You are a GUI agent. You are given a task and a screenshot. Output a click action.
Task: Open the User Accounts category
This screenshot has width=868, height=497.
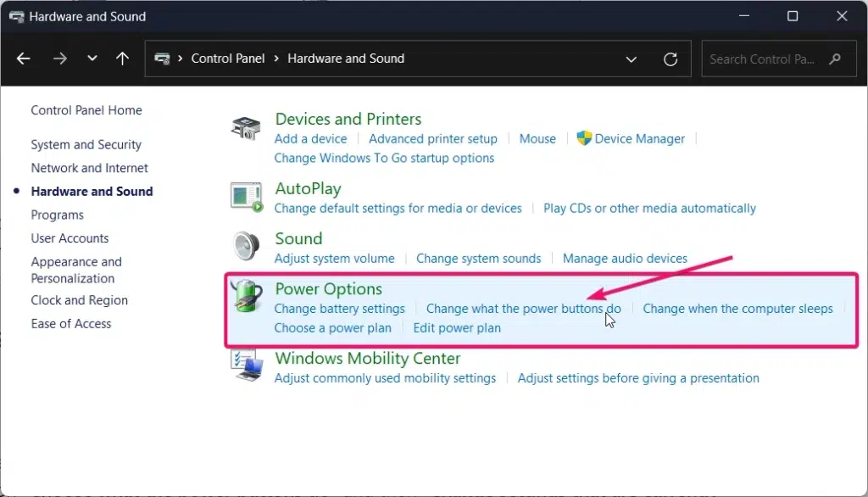(x=70, y=238)
